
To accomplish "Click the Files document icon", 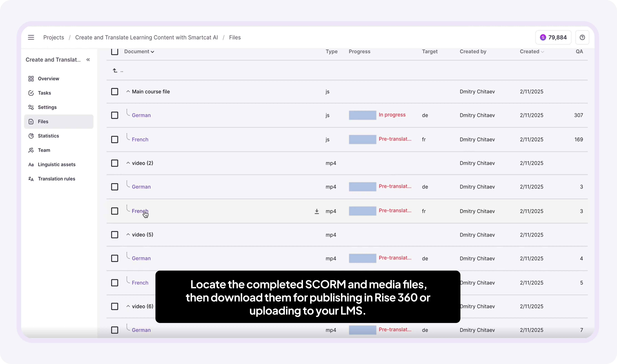I will click(x=31, y=122).
